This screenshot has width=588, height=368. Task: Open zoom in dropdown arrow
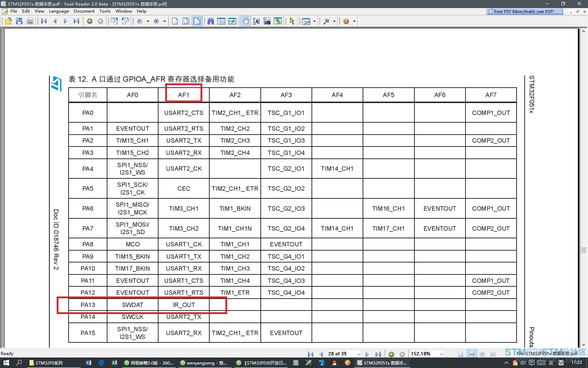[x=164, y=21]
